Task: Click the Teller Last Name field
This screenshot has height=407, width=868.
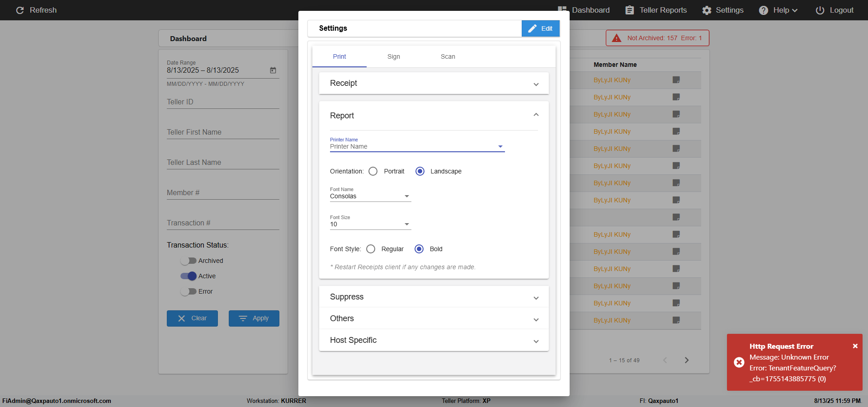Action: 223,162
